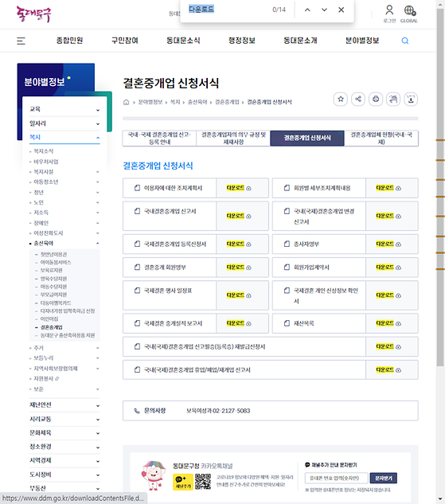Click the KakaoTalk 채널추가 yellow icon
Screen dimensions: 445x504
point(183,482)
